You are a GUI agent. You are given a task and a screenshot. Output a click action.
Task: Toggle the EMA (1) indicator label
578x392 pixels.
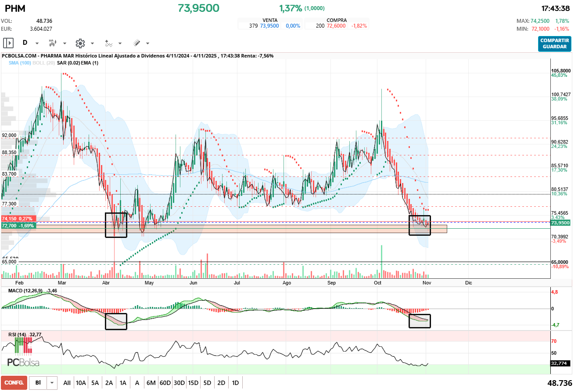[x=89, y=63]
